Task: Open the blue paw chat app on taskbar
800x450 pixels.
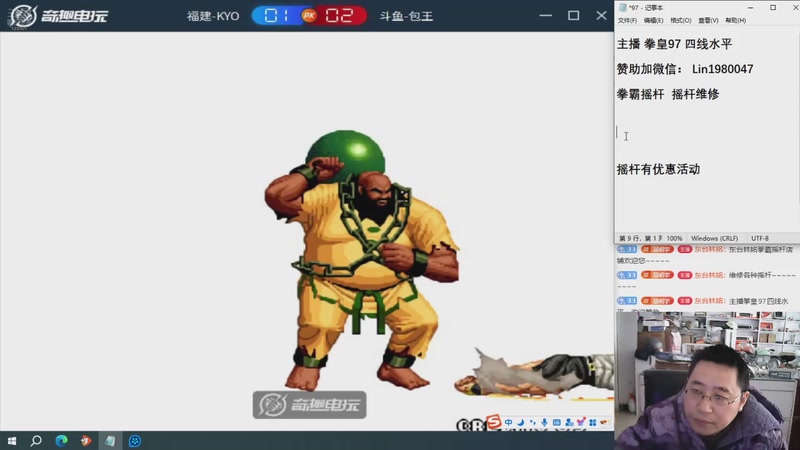Action: tap(135, 441)
